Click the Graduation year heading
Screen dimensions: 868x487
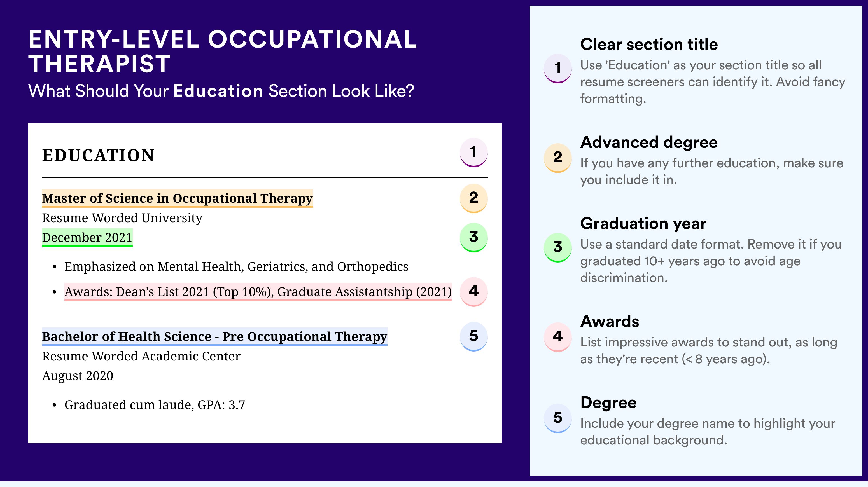[x=643, y=223]
